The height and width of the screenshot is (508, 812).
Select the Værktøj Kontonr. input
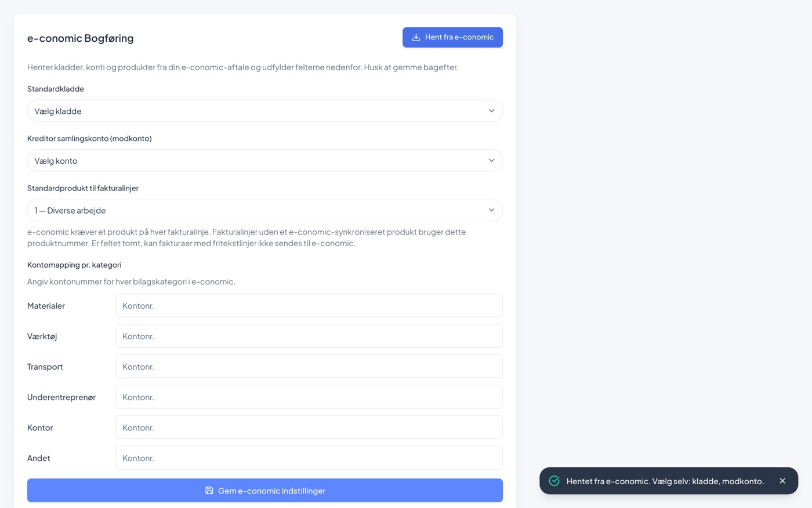309,336
